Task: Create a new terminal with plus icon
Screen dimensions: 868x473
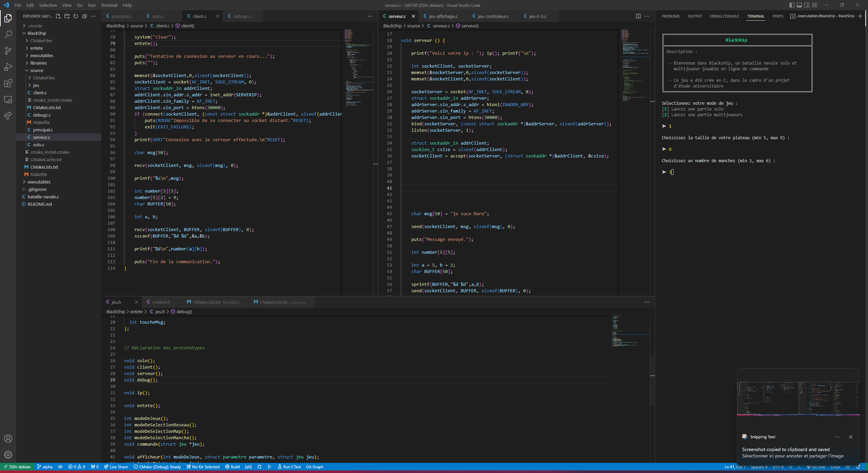Action: pos(860,16)
